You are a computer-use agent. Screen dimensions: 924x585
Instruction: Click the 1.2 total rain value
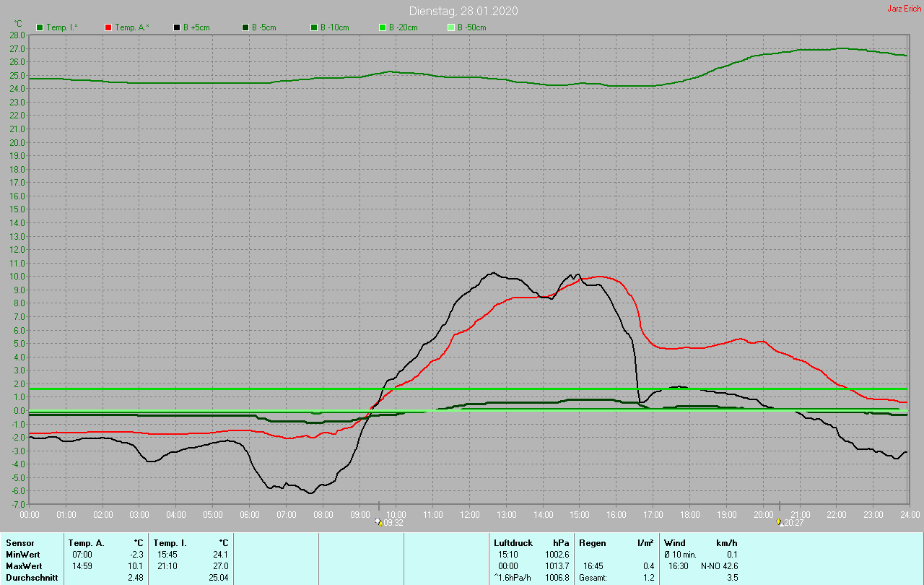pyautogui.click(x=648, y=577)
